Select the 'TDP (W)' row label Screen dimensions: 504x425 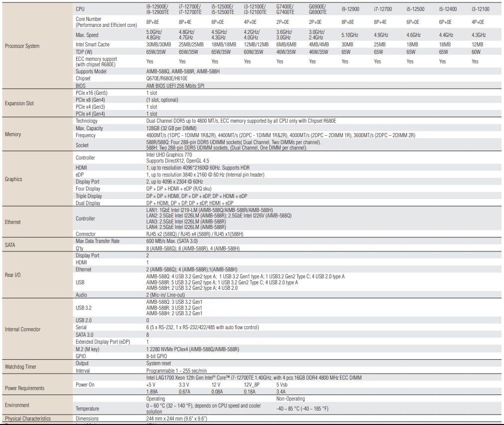pyautogui.click(x=84, y=52)
